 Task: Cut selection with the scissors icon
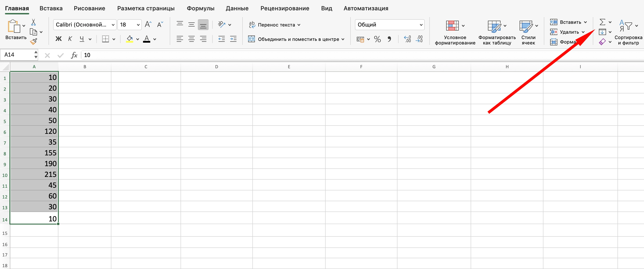[33, 22]
